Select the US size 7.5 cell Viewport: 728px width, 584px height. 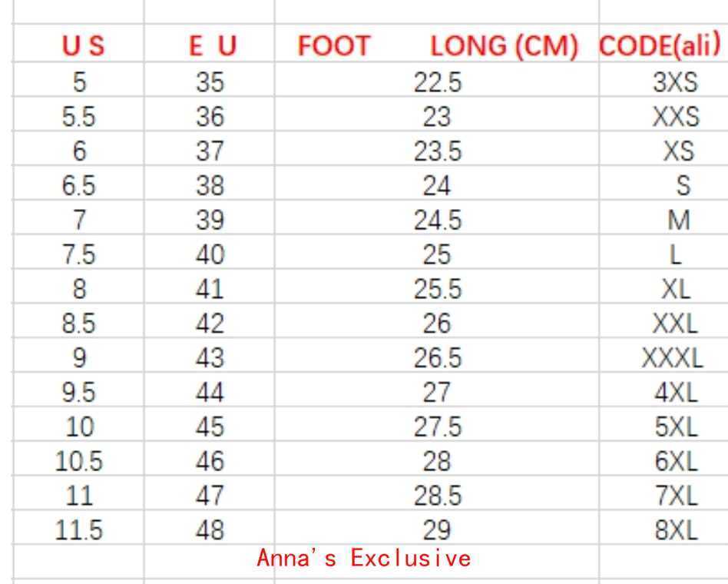pyautogui.click(x=79, y=254)
